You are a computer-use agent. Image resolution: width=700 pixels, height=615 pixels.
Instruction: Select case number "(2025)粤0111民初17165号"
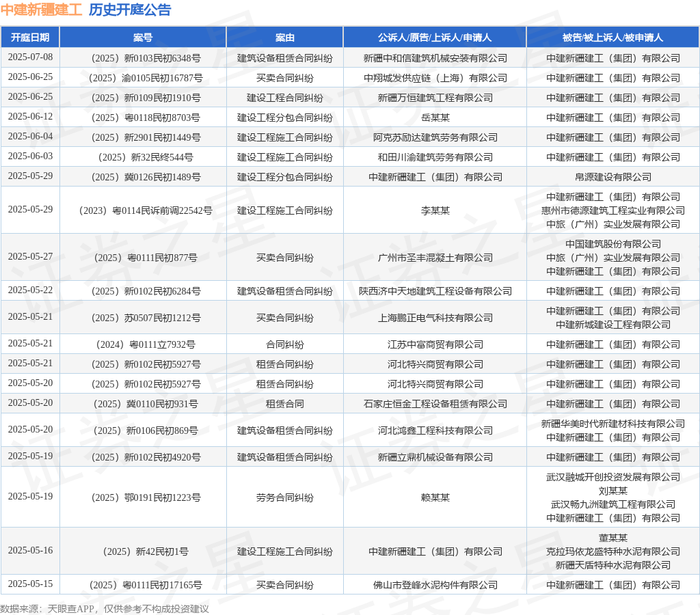(143, 585)
